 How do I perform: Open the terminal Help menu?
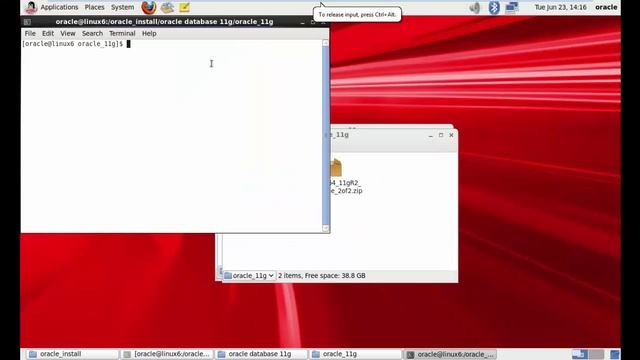(x=149, y=33)
